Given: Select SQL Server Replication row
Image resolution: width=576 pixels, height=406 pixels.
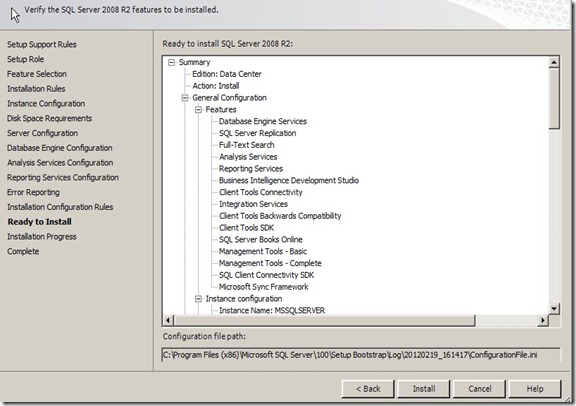Looking at the screenshot, I should (258, 133).
